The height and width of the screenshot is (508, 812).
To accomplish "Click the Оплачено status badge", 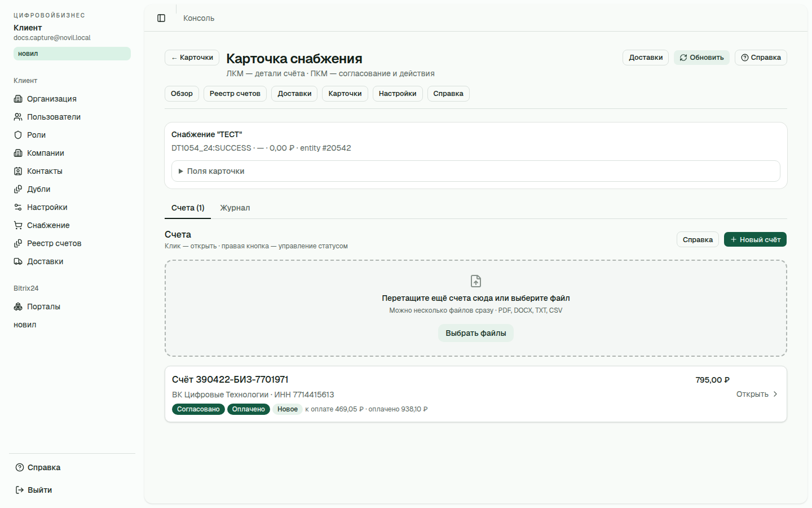I will coord(249,409).
